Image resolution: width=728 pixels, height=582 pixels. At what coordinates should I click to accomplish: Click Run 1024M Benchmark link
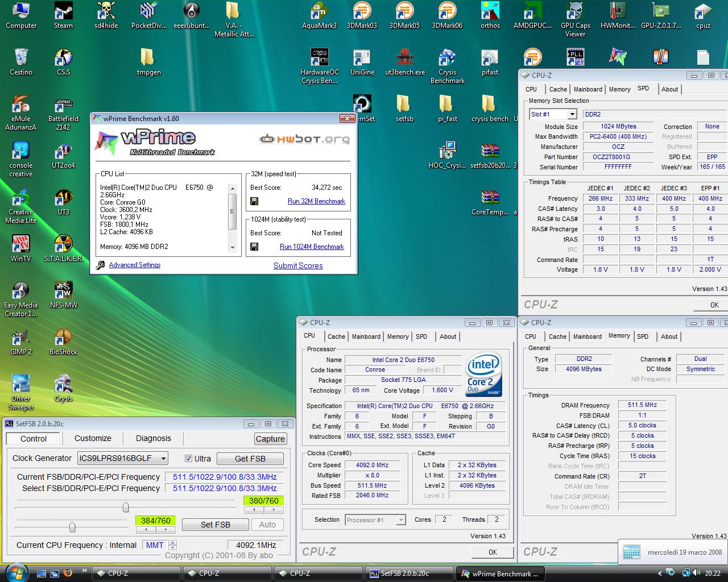pyautogui.click(x=312, y=247)
